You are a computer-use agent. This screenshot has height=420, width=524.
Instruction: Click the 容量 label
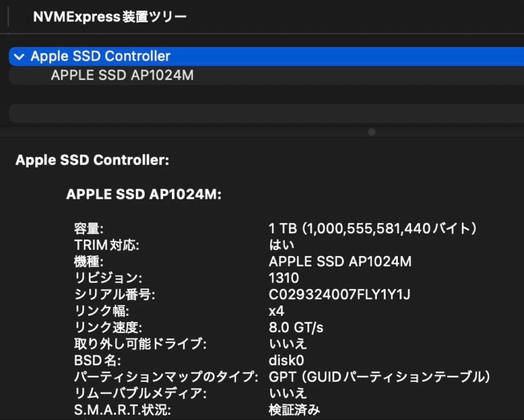(89, 229)
